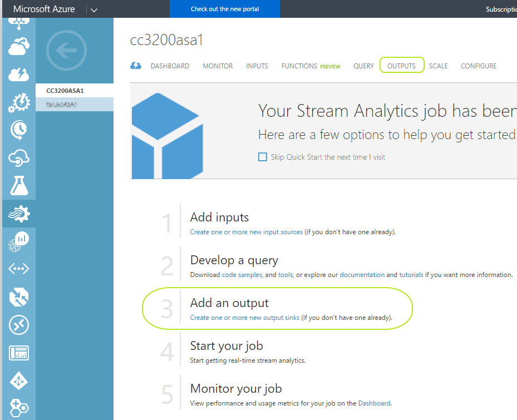Viewport: 517px width, 420px height.
Task: Open the CONFIGURE tab
Action: [479, 66]
